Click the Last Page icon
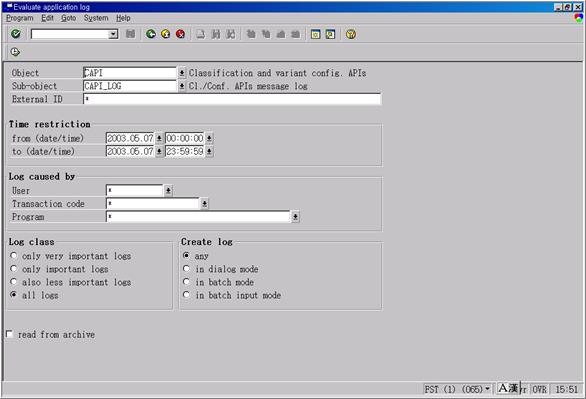The height and width of the screenshot is (399, 586). click(x=296, y=34)
